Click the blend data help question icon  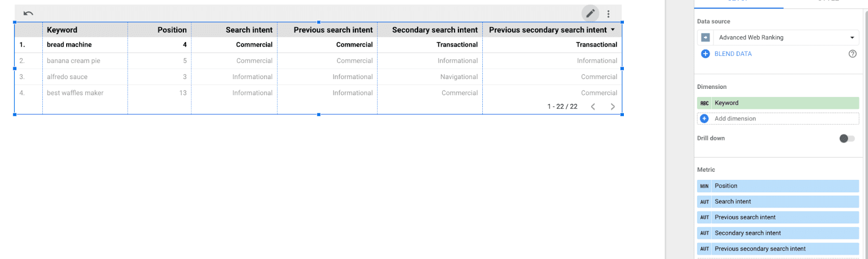tap(852, 54)
